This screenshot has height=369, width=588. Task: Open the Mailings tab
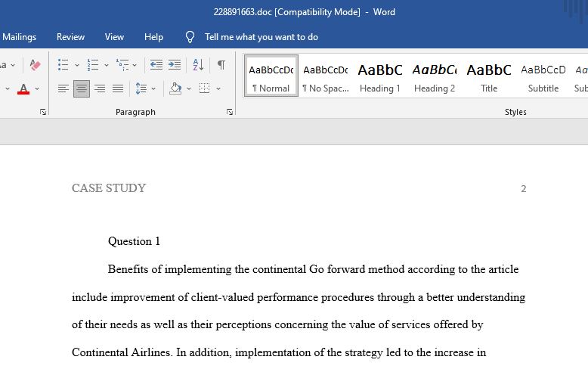click(19, 37)
